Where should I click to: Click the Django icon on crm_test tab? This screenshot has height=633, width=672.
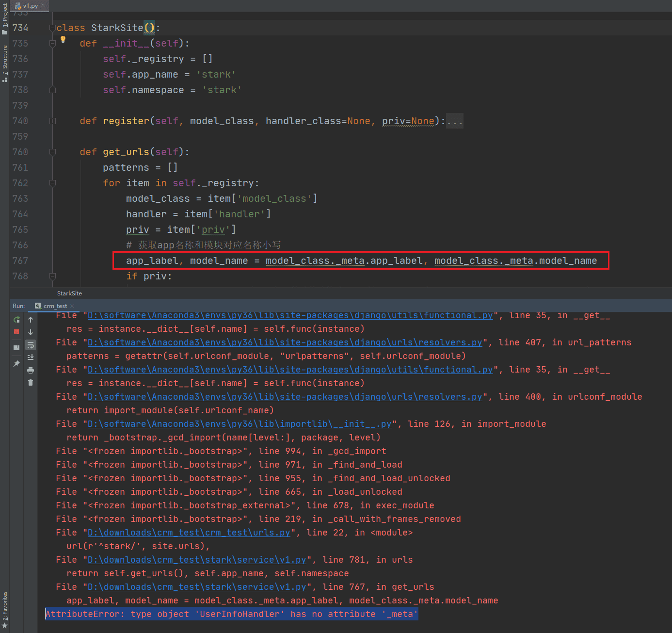tap(38, 306)
